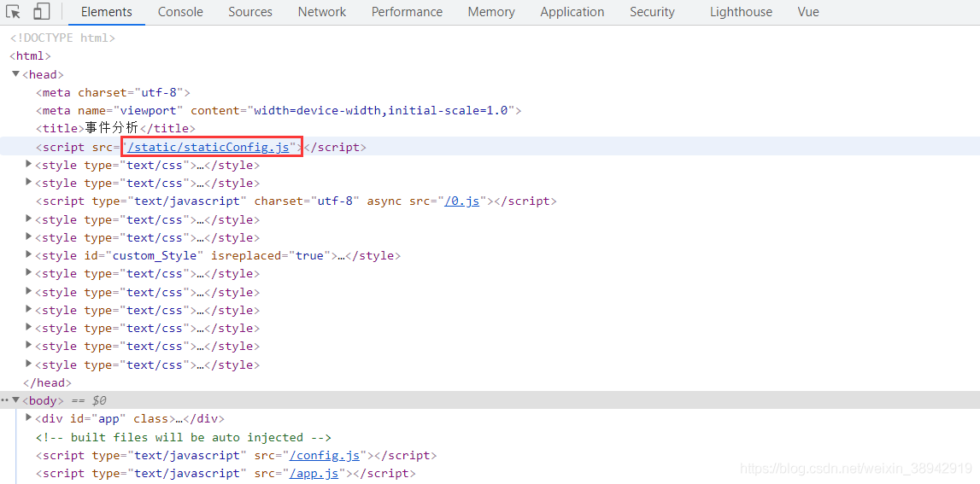Click the ellipsis beside the body node
This screenshot has height=484, width=980.
point(5,399)
